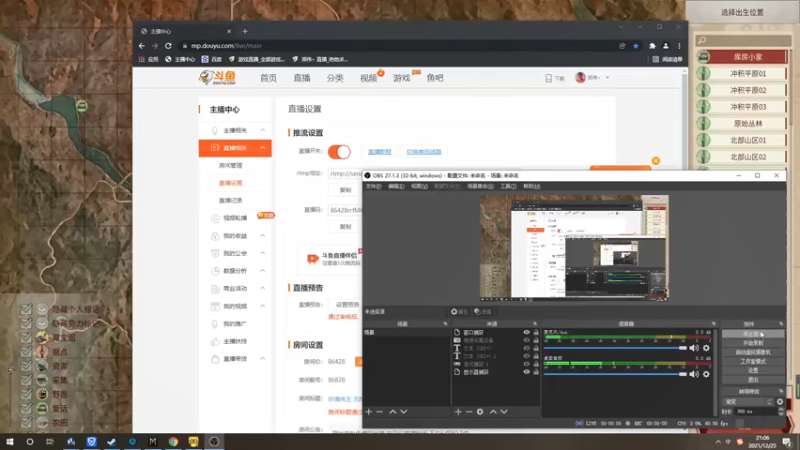Image resolution: width=800 pixels, height=450 pixels.
Task: Mute the microphone channel speaker icon in OBS mixer
Action: (694, 348)
